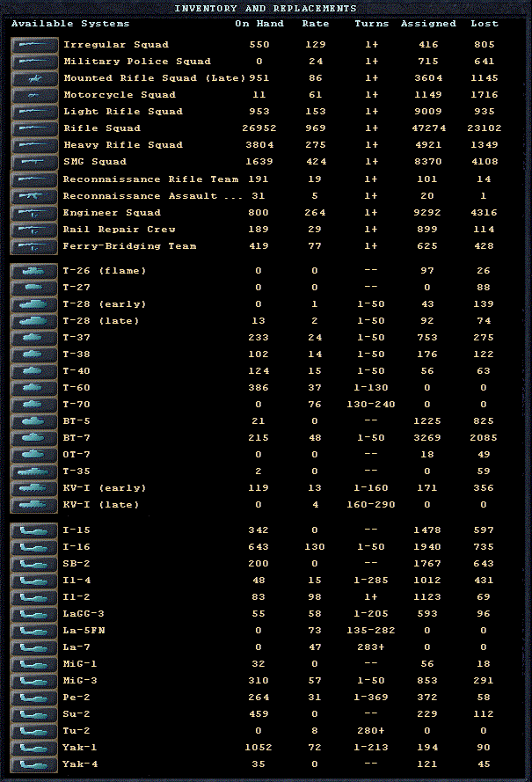Click T-70 turns value 130-240

click(371, 405)
